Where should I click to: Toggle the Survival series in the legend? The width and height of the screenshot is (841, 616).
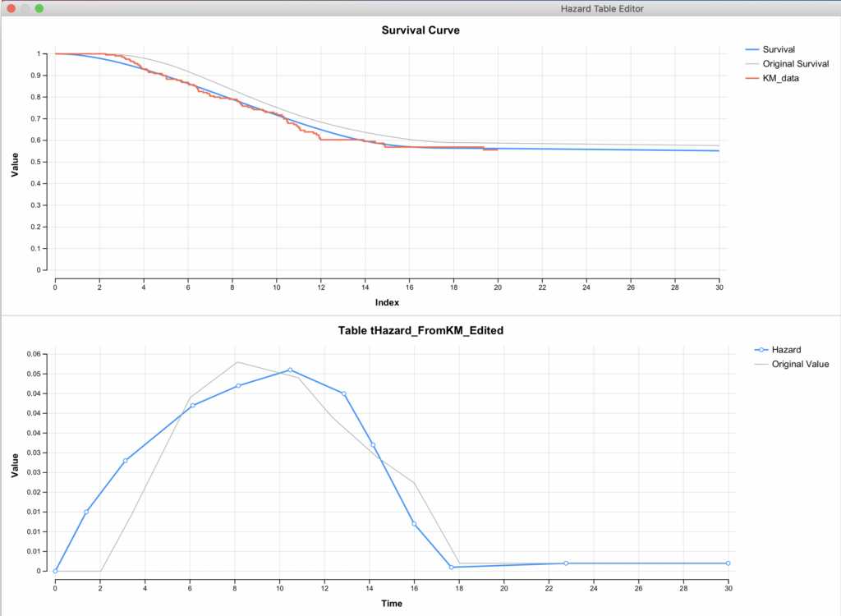pos(778,49)
